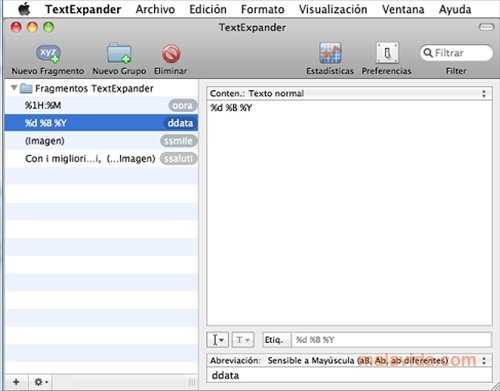Screen dimensions: 500x391
Task: Click in the snippet content text area
Action: coord(349,213)
